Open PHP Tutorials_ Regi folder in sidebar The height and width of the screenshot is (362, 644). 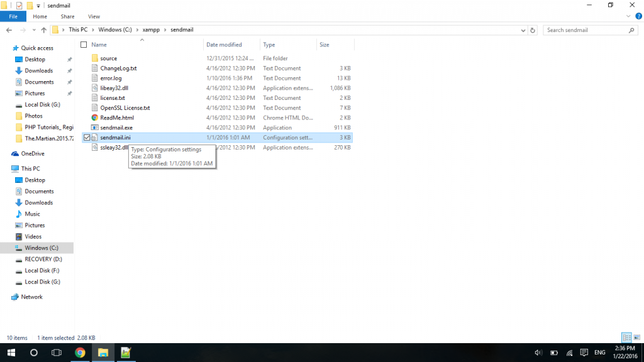point(48,127)
